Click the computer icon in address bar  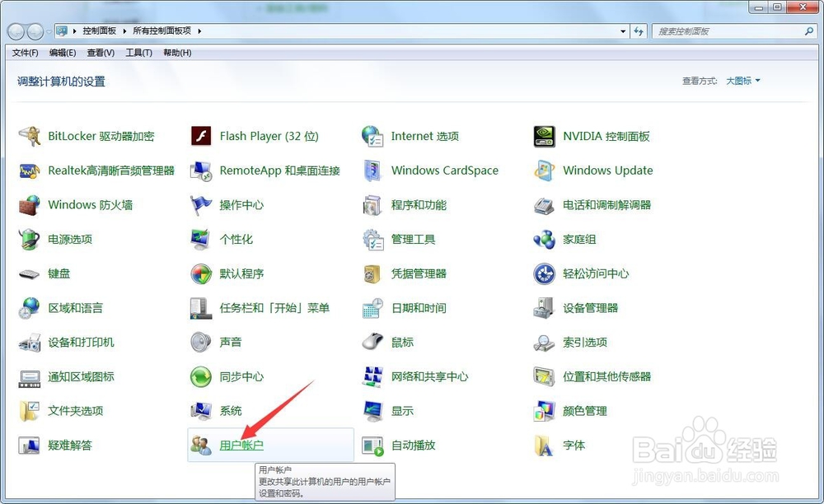(x=62, y=31)
